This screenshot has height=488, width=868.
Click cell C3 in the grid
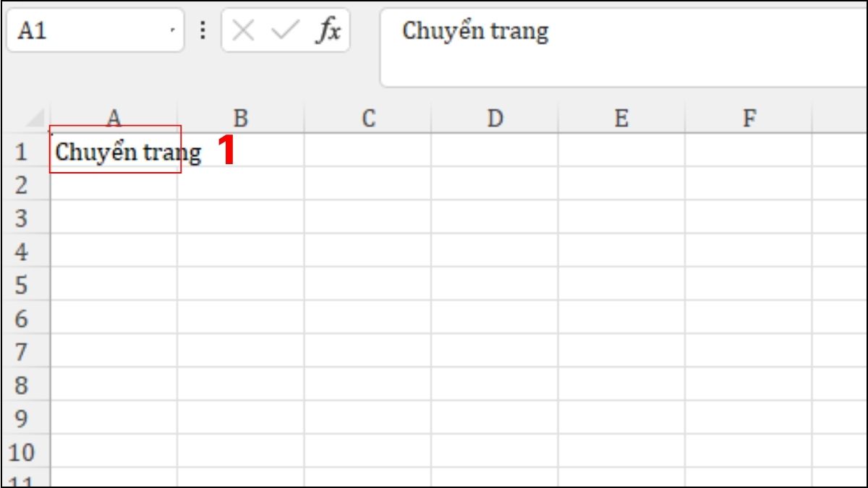point(367,217)
